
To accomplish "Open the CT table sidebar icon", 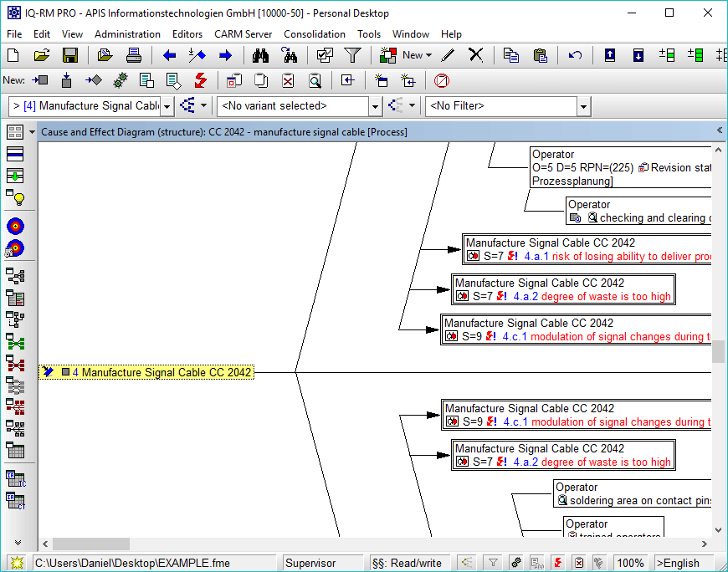I will pyautogui.click(x=15, y=501).
